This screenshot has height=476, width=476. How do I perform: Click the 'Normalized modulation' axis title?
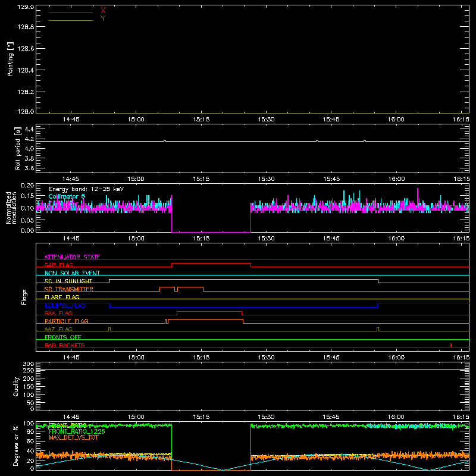click(11, 208)
